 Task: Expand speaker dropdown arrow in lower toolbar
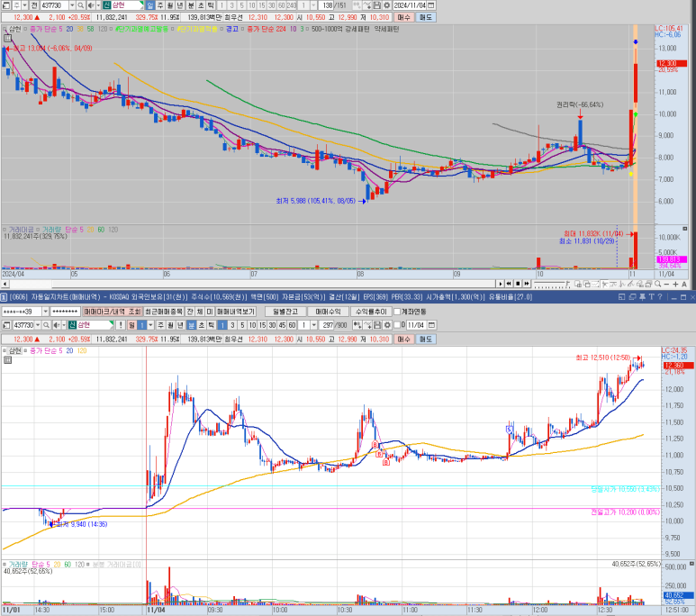coord(63,325)
